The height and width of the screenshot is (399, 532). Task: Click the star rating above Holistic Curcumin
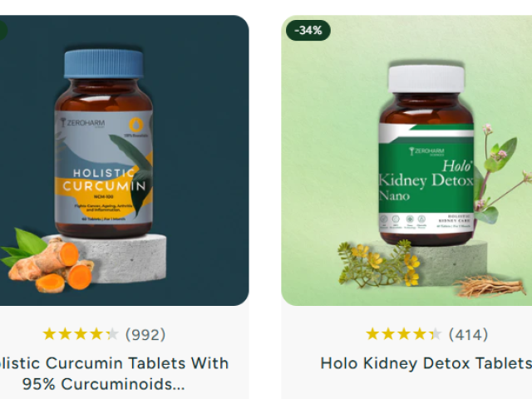point(81,334)
